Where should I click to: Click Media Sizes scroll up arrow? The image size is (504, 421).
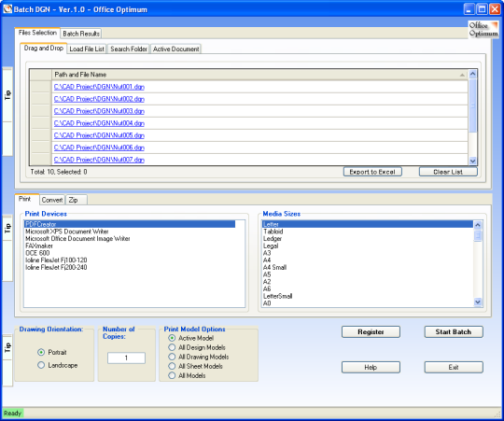click(478, 225)
